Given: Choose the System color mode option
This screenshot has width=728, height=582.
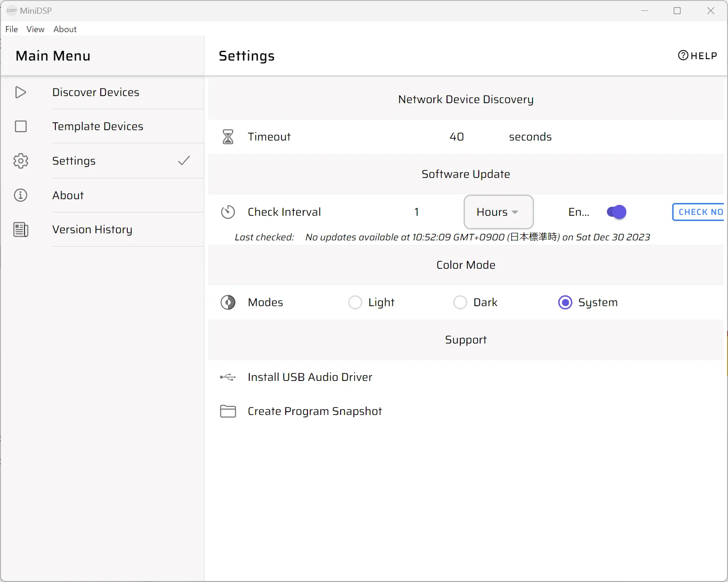Looking at the screenshot, I should (x=565, y=302).
